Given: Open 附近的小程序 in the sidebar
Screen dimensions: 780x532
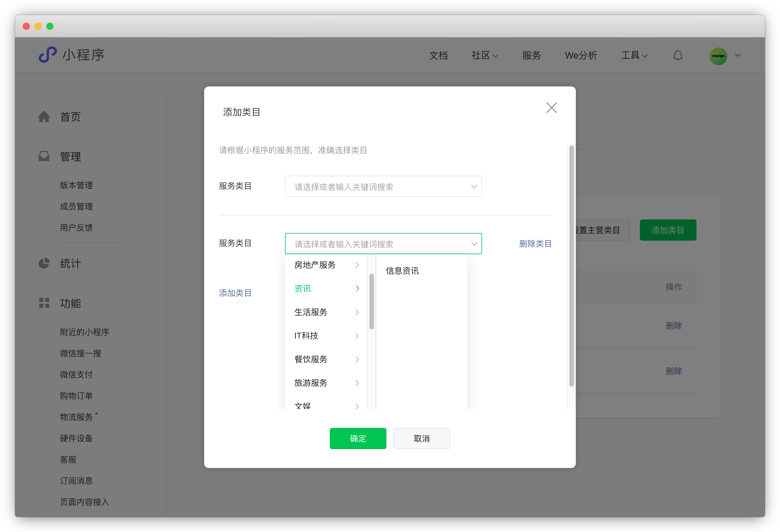Looking at the screenshot, I should 85,332.
